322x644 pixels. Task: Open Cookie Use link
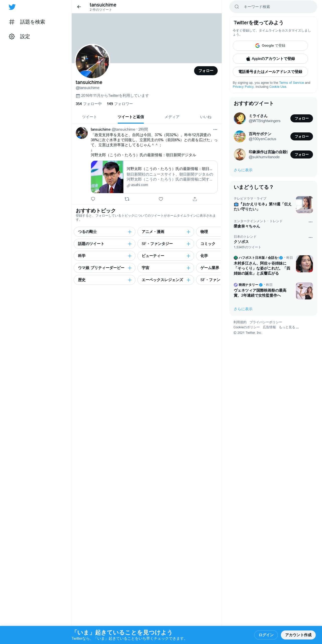[278, 87]
